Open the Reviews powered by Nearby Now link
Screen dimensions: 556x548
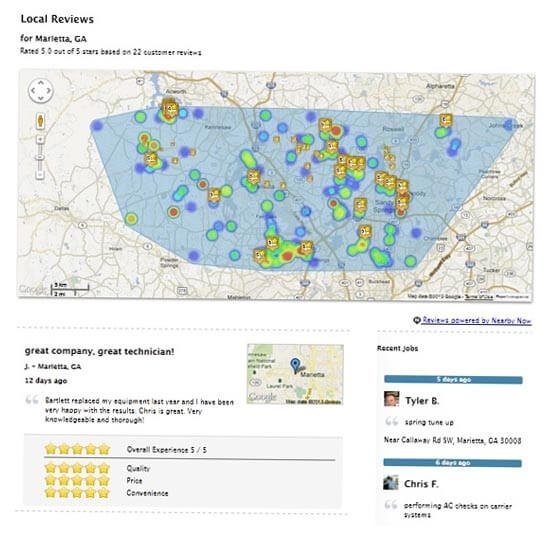tap(477, 320)
